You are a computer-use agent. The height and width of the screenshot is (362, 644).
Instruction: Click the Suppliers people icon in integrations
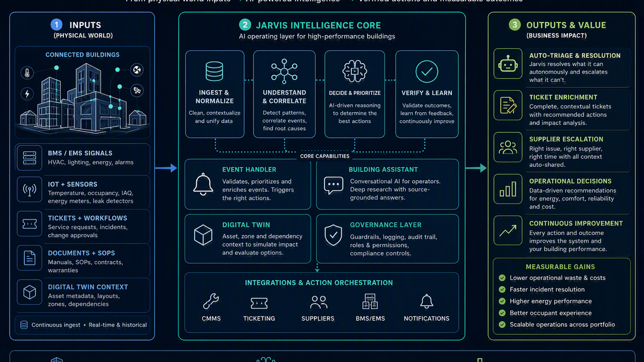click(x=318, y=302)
